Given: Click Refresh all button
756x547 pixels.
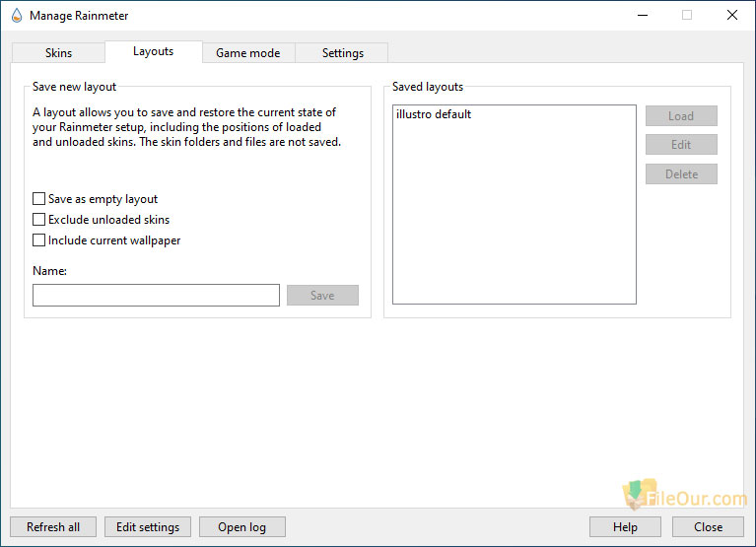Looking at the screenshot, I should (53, 526).
